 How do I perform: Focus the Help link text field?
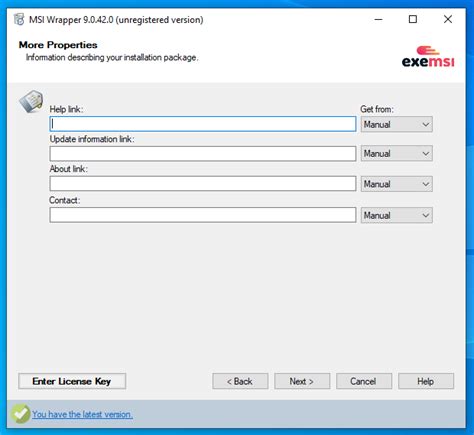tap(203, 124)
